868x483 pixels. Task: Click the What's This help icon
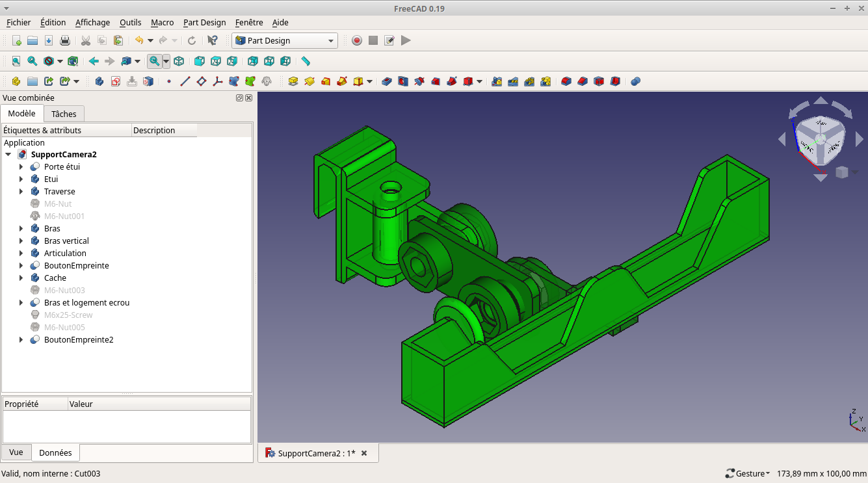[x=212, y=40]
